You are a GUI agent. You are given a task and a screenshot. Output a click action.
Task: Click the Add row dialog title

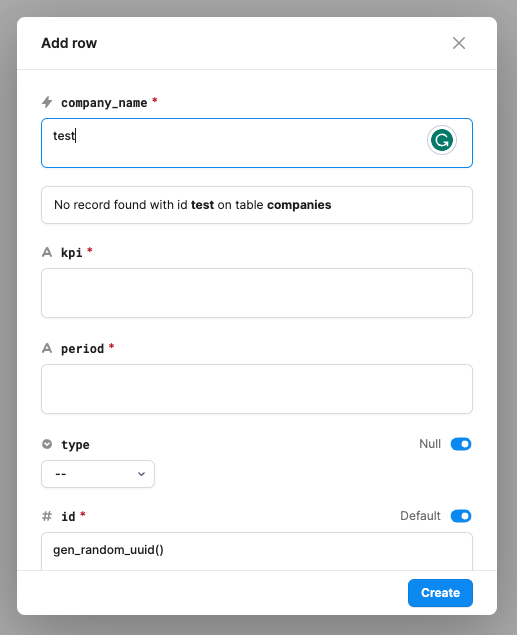point(69,43)
